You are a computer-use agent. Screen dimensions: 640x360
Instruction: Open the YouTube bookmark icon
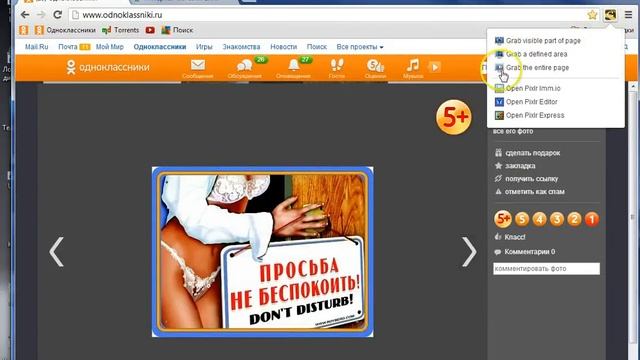tap(150, 30)
